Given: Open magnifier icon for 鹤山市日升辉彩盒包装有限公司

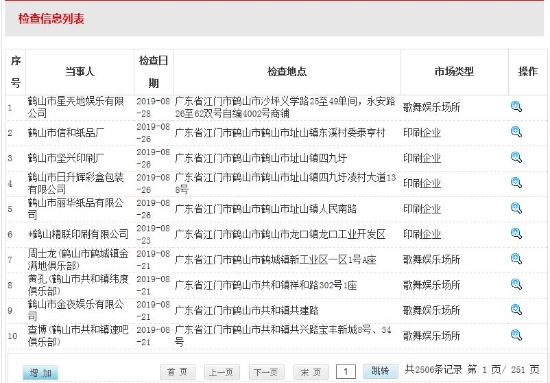Looking at the screenshot, I should coord(516,183).
